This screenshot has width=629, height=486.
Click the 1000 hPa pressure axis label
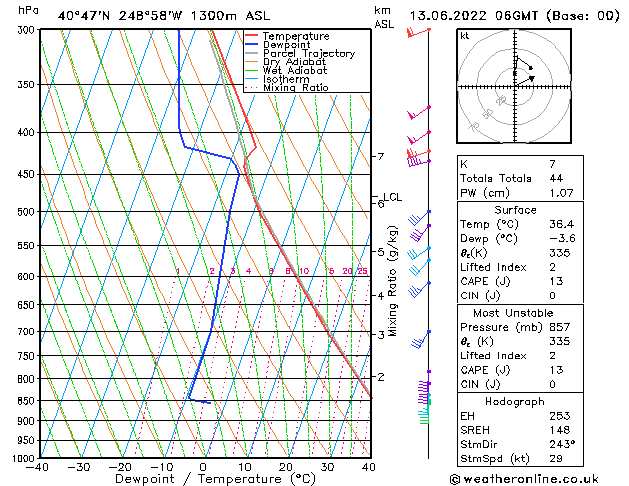pos(25,458)
